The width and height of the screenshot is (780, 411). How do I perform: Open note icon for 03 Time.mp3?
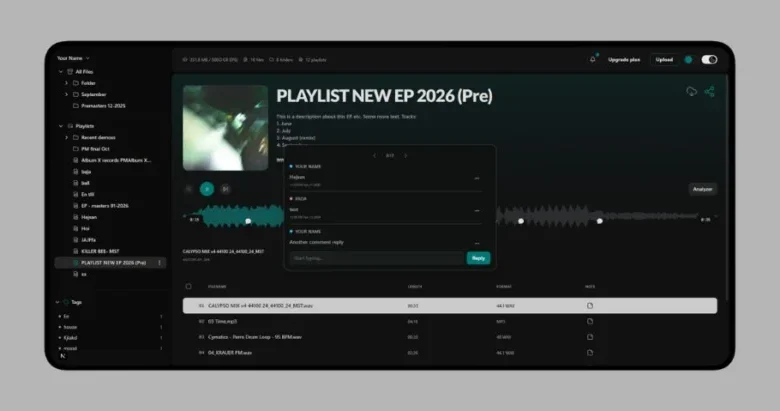pyautogui.click(x=590, y=321)
